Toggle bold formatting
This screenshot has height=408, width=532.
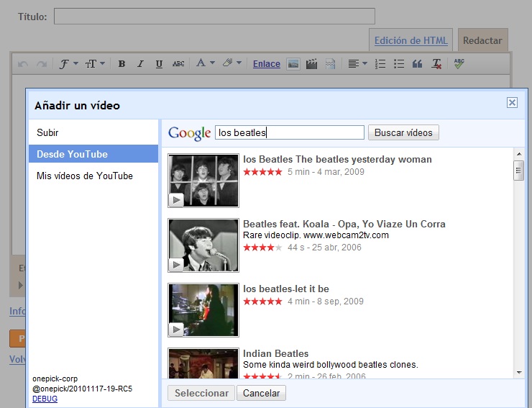pyautogui.click(x=121, y=63)
